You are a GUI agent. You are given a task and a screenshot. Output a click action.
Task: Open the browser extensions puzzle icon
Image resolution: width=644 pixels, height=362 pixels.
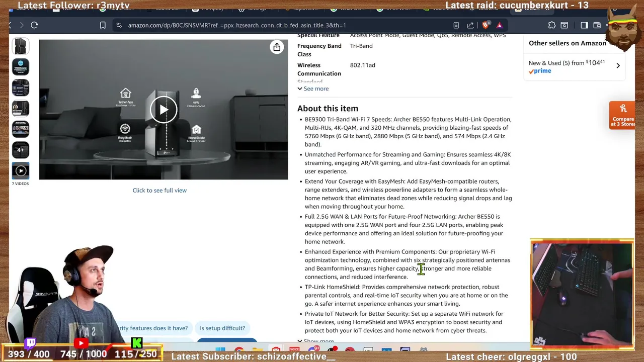pyautogui.click(x=552, y=25)
